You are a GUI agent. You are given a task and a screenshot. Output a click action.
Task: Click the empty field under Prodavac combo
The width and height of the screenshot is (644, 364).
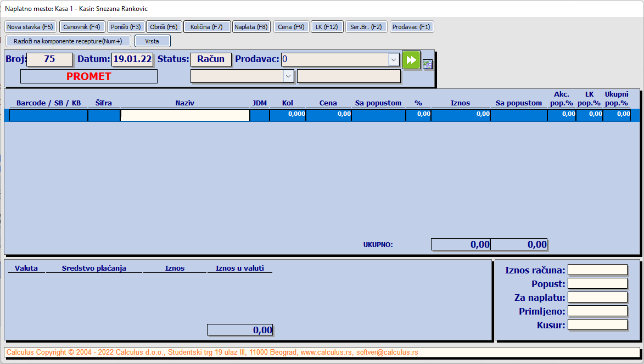tap(349, 76)
